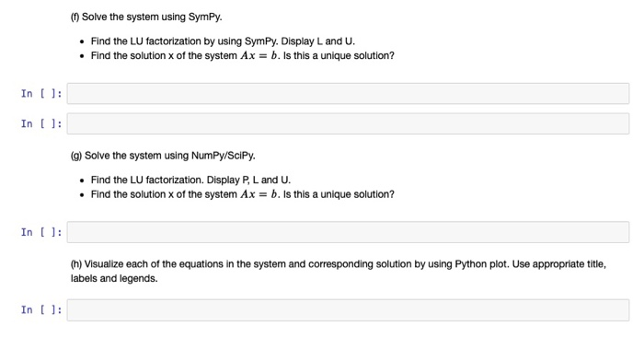Click the empty code cell under part (h)

coord(348,309)
